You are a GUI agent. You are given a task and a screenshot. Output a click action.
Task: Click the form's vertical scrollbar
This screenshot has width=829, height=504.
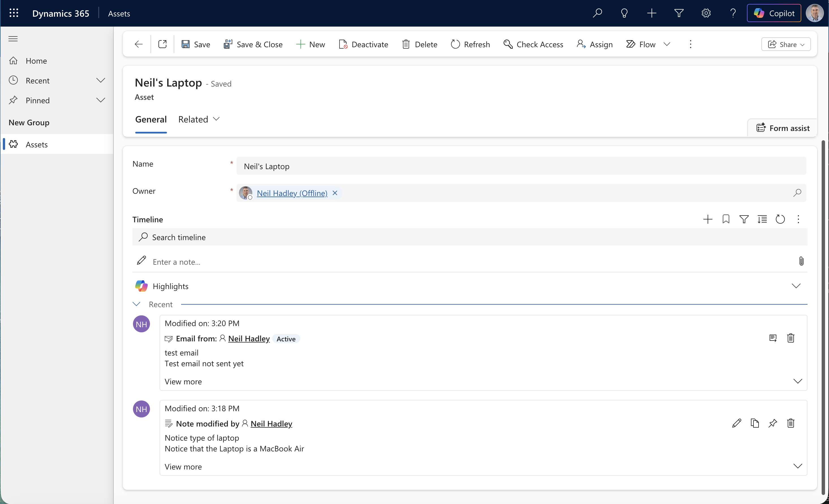click(x=823, y=318)
